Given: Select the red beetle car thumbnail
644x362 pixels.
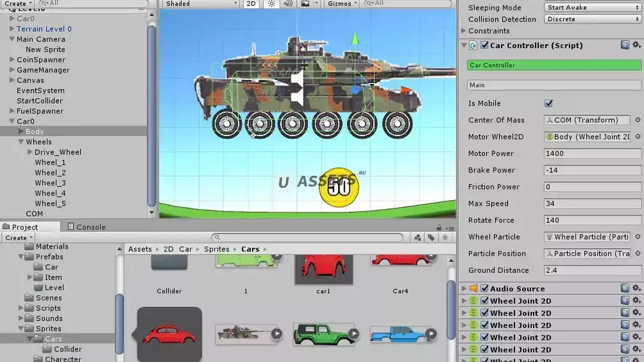Looking at the screenshot, I should click(x=170, y=334).
